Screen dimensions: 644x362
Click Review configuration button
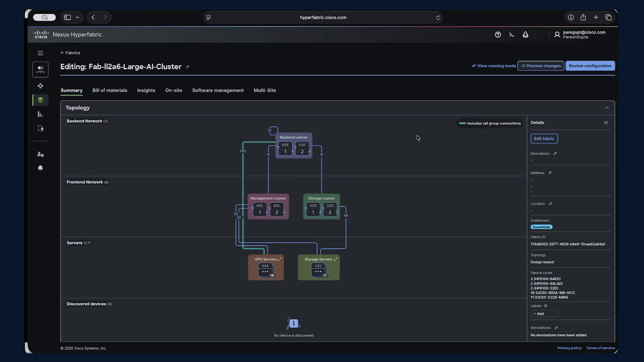[590, 66]
